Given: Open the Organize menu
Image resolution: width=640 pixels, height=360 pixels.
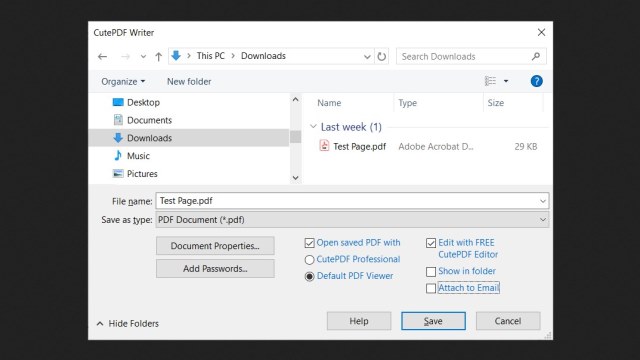Looking at the screenshot, I should tap(123, 82).
